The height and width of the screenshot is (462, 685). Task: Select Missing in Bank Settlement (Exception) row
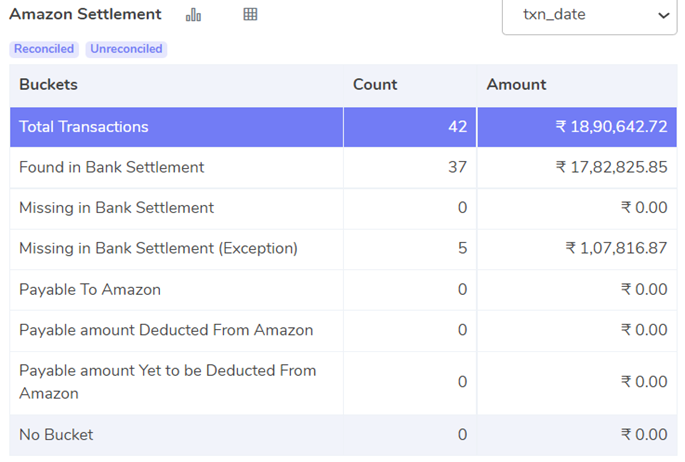click(343, 248)
